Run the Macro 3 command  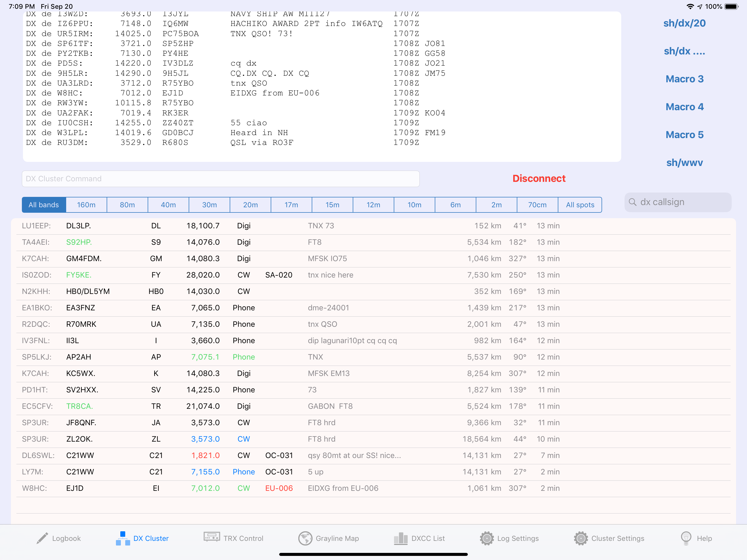pos(685,79)
